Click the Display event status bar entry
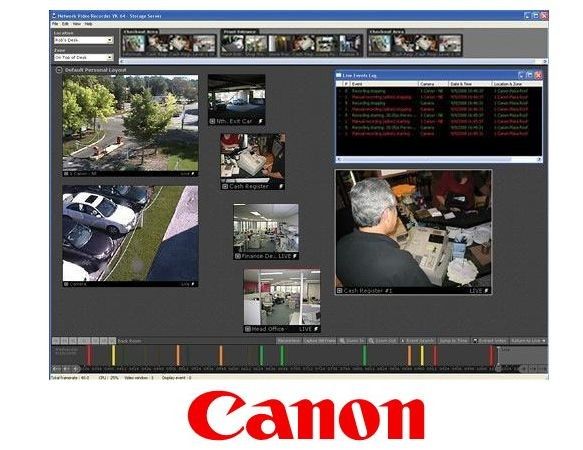583x450 pixels. [x=176, y=378]
